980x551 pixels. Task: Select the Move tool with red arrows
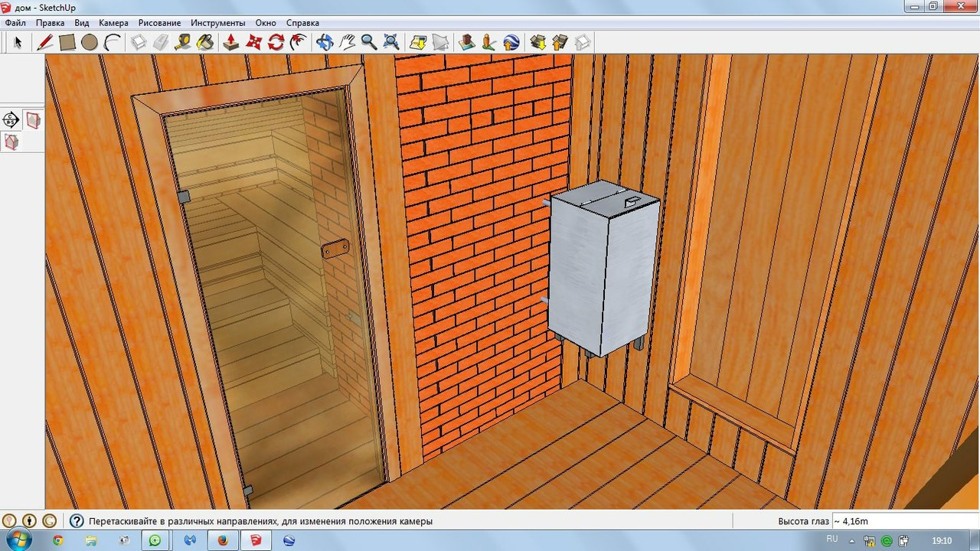(254, 42)
